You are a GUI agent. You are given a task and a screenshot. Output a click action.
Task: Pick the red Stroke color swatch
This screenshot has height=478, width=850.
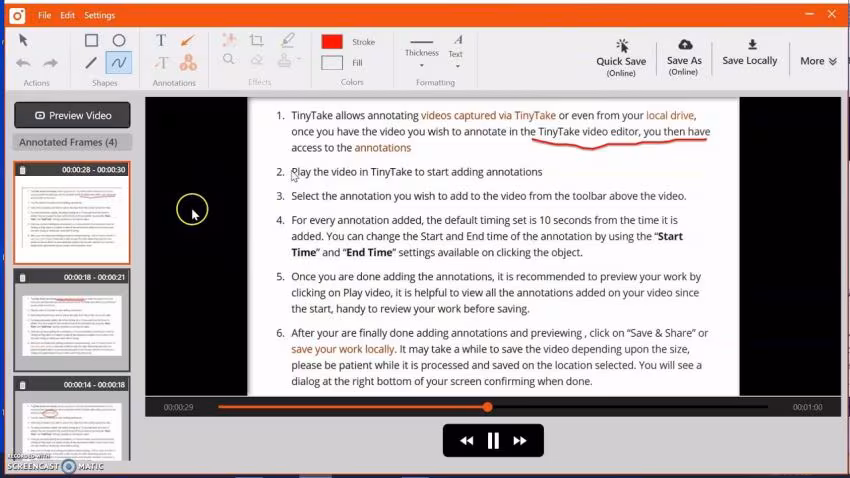tap(332, 42)
